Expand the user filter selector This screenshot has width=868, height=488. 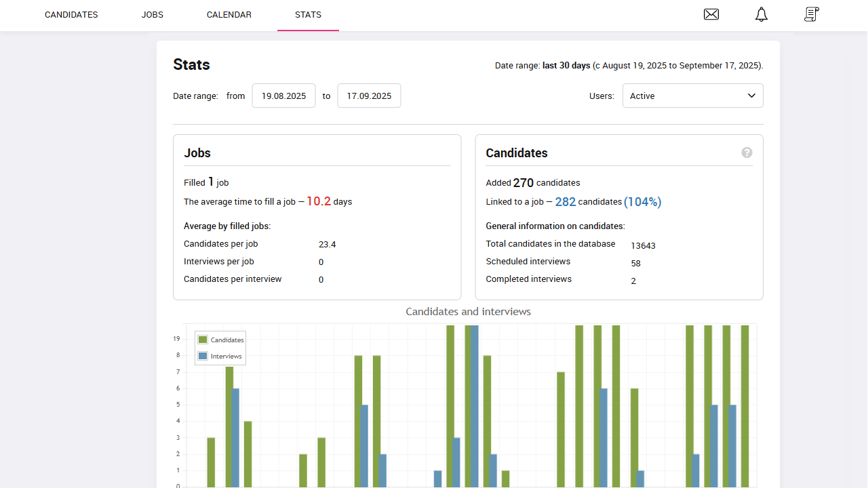point(692,96)
